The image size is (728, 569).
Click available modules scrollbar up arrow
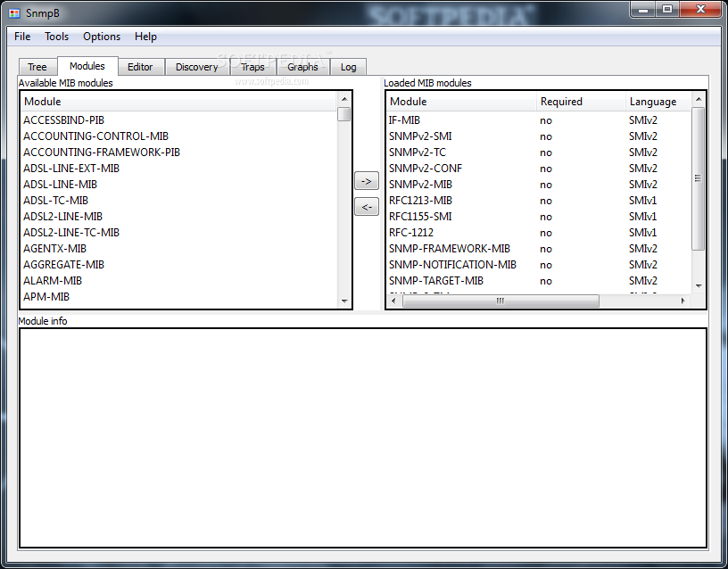click(344, 99)
